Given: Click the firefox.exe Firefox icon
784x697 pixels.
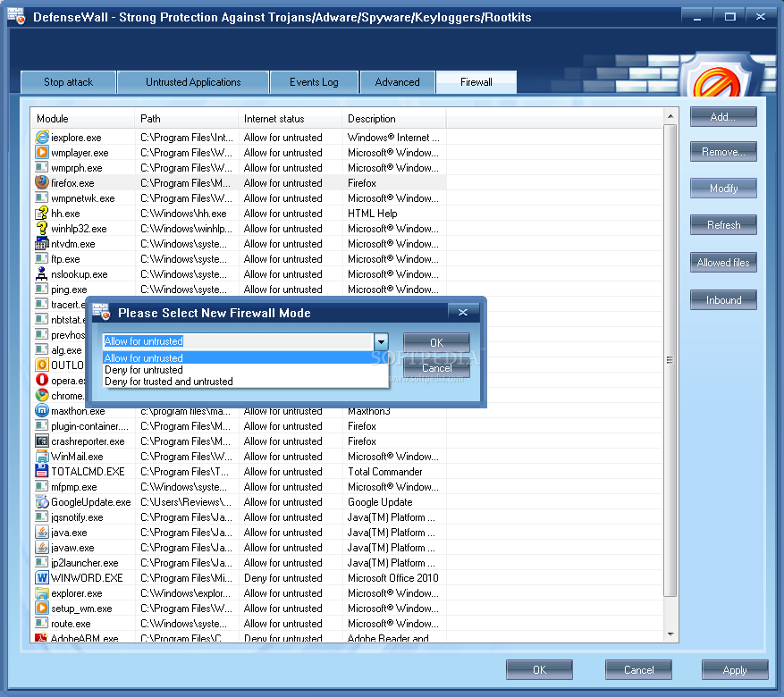Looking at the screenshot, I should [x=42, y=182].
